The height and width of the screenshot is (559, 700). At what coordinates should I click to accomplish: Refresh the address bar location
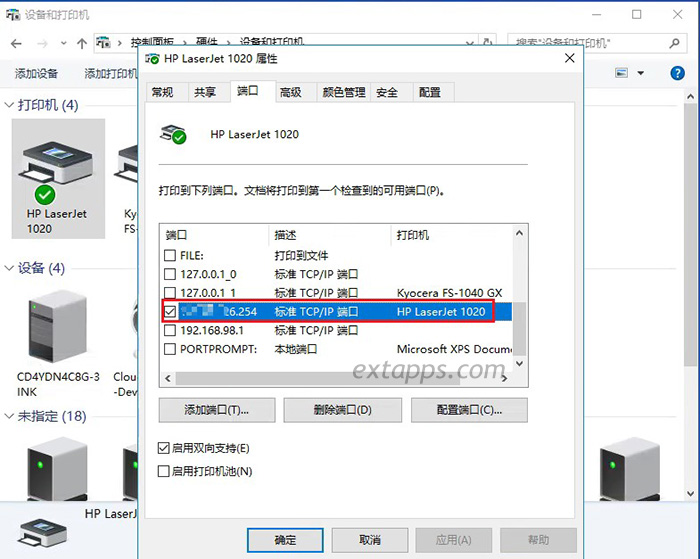pyautogui.click(x=488, y=43)
